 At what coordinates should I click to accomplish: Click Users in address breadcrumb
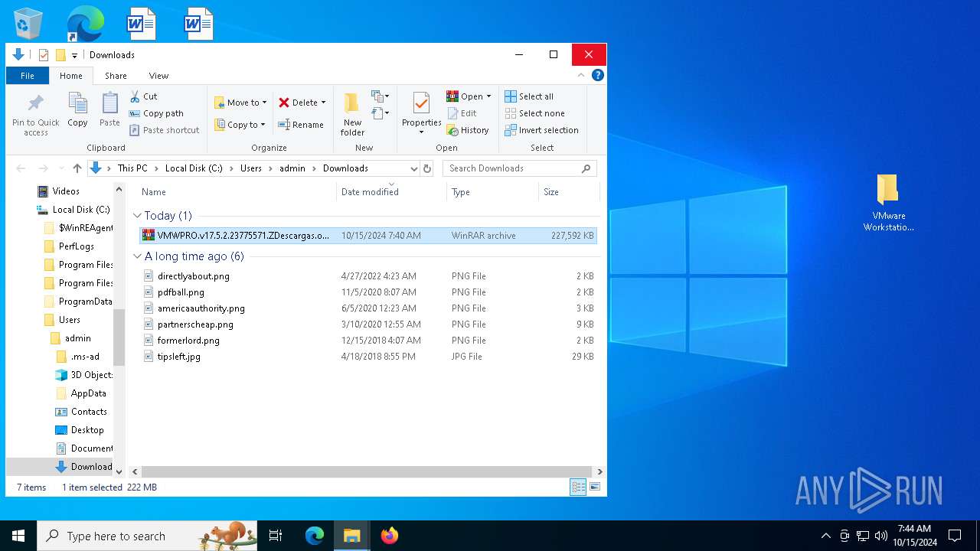[x=251, y=168]
